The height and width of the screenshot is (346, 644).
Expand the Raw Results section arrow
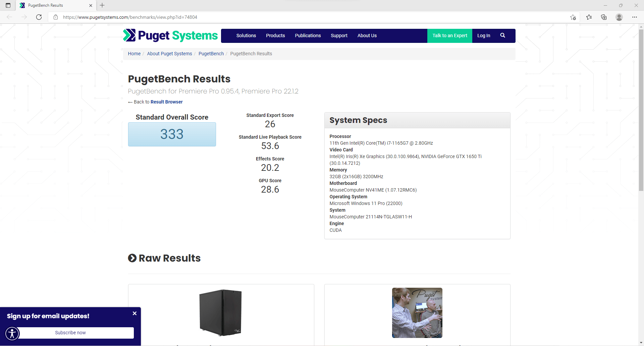click(x=132, y=258)
